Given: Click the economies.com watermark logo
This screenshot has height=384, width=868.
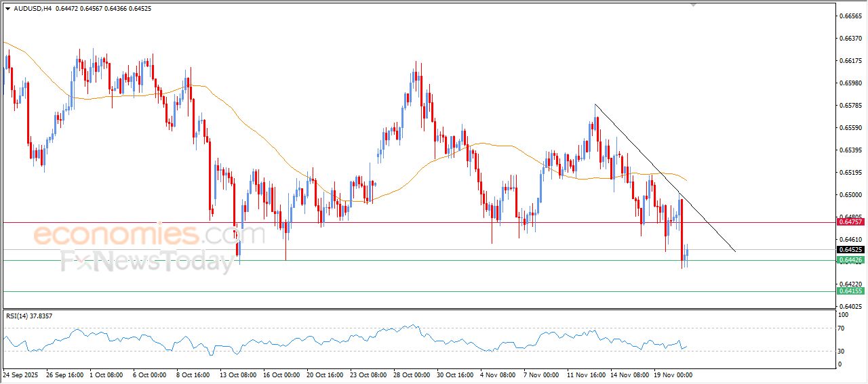Looking at the screenshot, I should [149, 235].
